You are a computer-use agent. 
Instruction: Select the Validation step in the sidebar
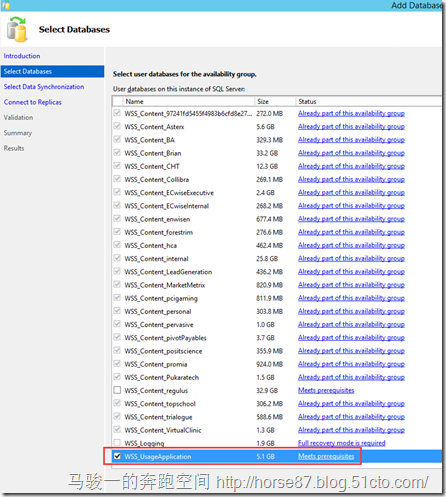pyautogui.click(x=18, y=117)
